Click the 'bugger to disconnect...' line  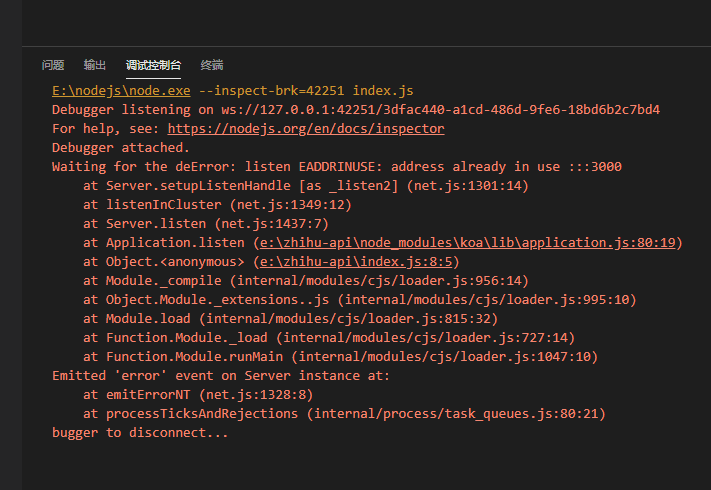(140, 433)
